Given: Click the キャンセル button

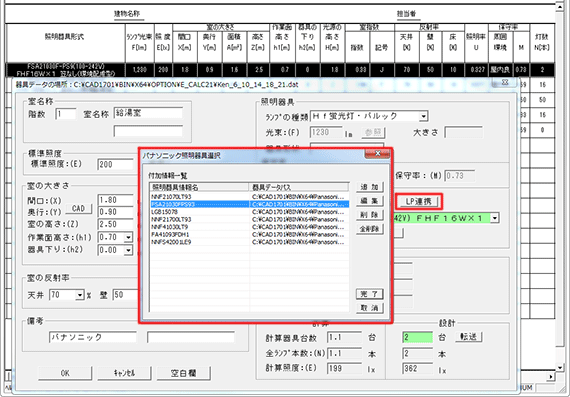Looking at the screenshot, I should (124, 373).
